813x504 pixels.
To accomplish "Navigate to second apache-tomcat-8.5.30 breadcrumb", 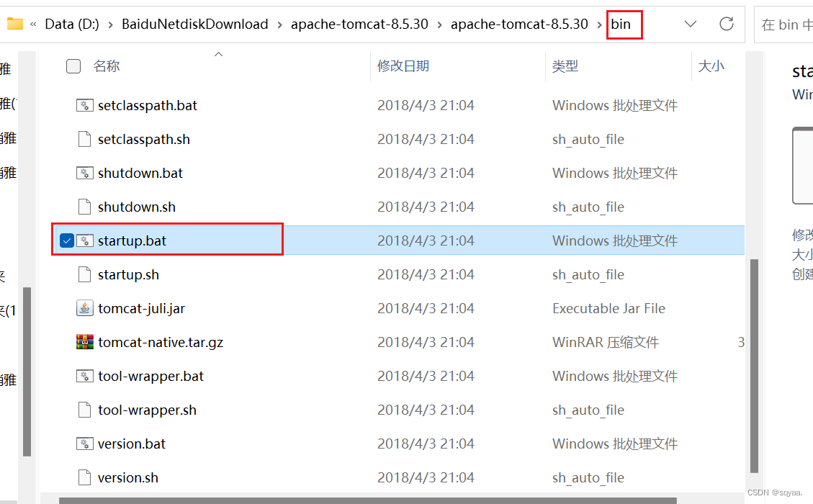I will pyautogui.click(x=519, y=24).
